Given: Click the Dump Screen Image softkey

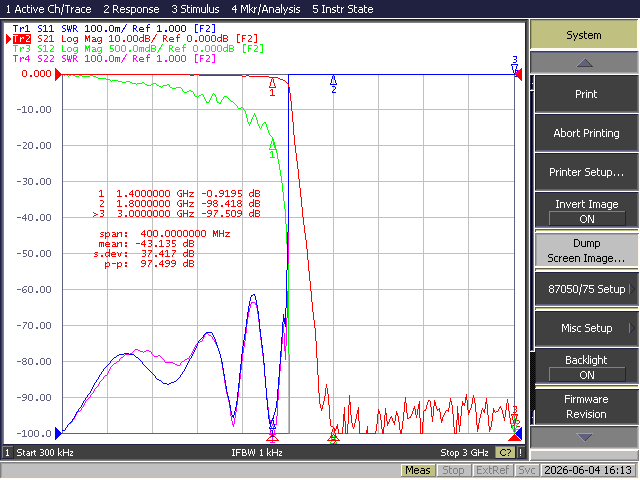Looking at the screenshot, I should click(x=586, y=250).
